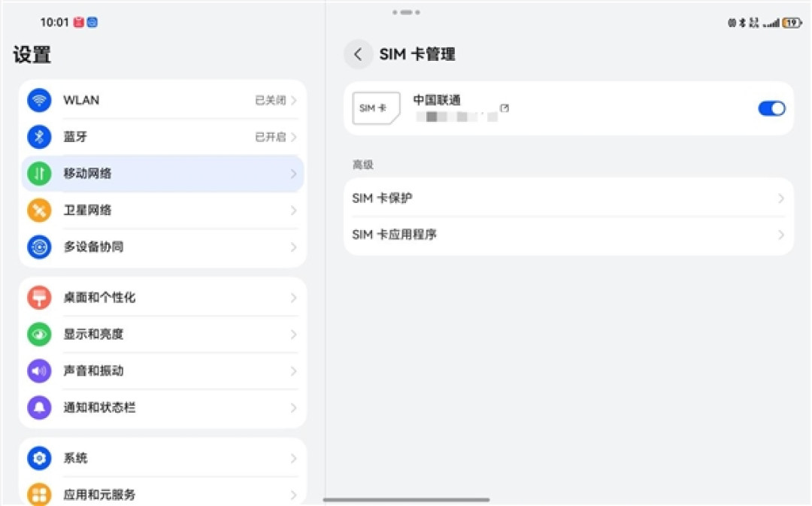The image size is (812, 506).
Task: Select the green 移动网络 icon
Action: 39,174
